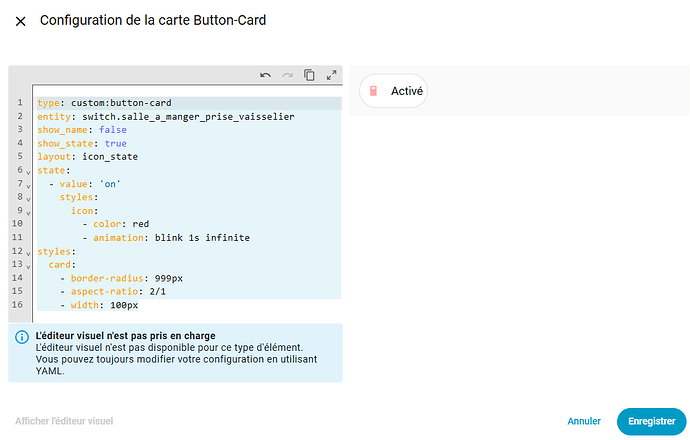Screen dimensions: 690x440
Task: Click Afficher l'éditeur visuel link
Action: coord(64,421)
